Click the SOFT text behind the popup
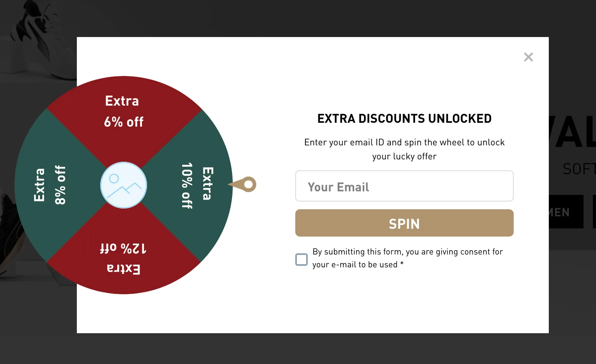The height and width of the screenshot is (364, 596). click(x=579, y=169)
